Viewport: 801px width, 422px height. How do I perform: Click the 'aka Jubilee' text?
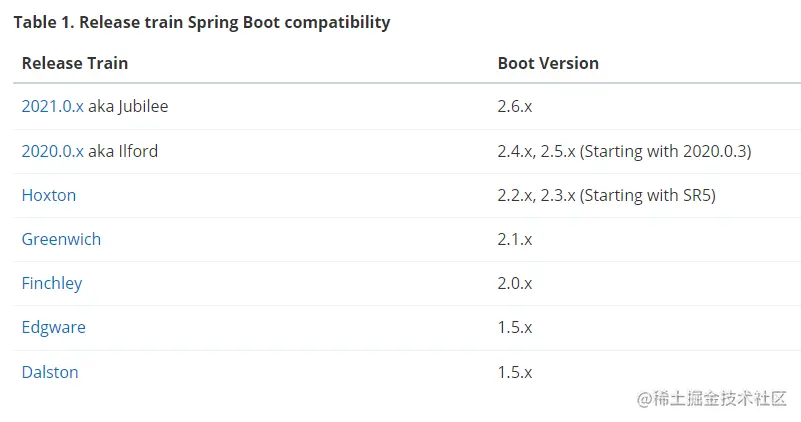[128, 106]
